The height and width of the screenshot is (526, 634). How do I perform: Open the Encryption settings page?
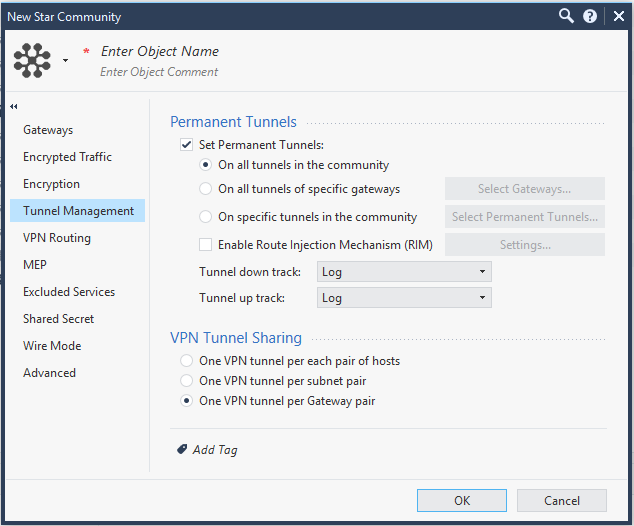click(51, 184)
